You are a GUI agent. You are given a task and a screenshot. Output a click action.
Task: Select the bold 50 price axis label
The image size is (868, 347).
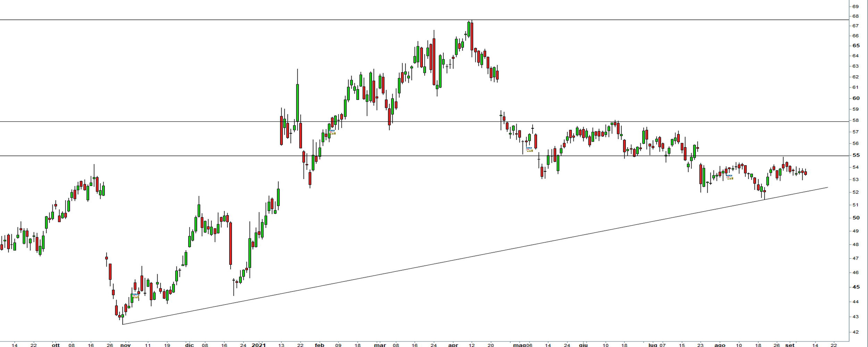click(x=862, y=218)
